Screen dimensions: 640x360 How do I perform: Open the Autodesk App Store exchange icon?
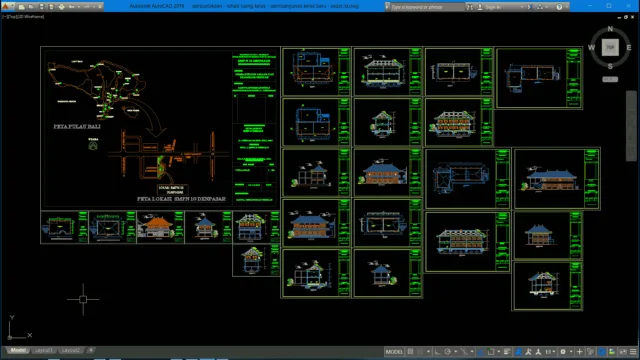[x=530, y=7]
